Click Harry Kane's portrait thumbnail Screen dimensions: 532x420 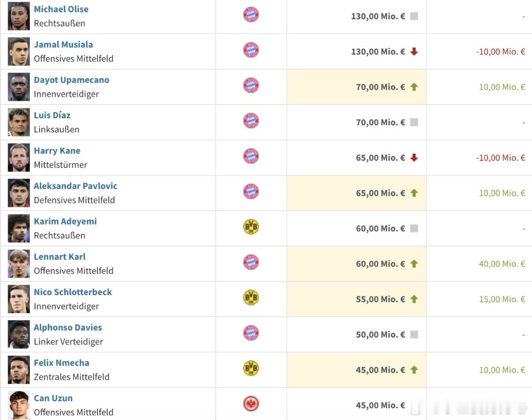click(x=19, y=157)
